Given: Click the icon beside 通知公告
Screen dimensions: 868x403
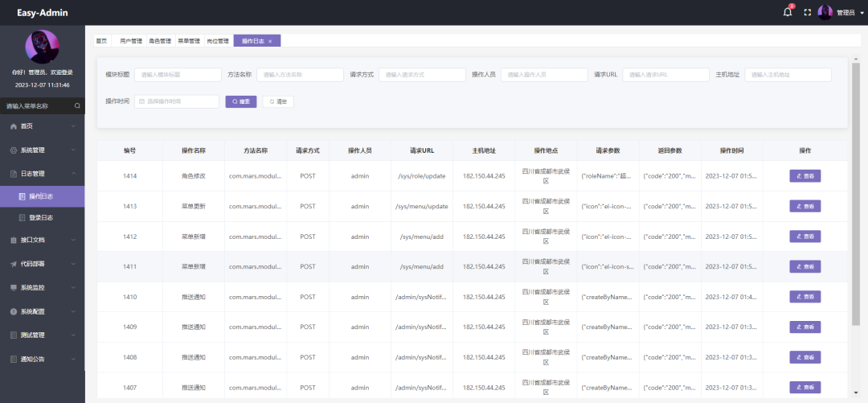Looking at the screenshot, I should [14, 360].
